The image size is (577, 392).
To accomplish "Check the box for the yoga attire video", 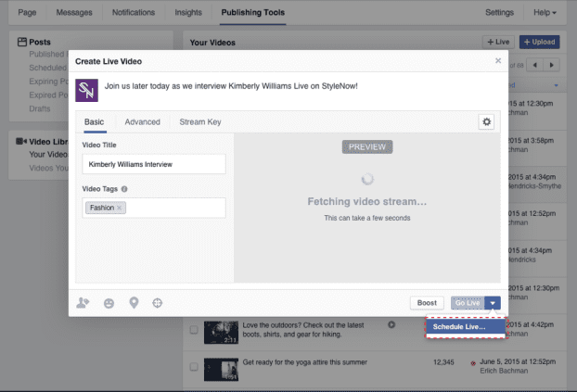I will point(194,366).
